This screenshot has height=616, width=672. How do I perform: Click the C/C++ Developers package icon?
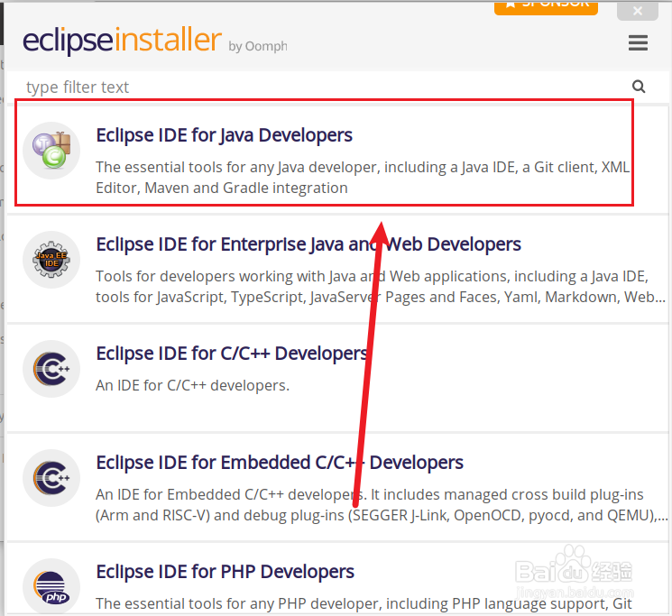point(51,369)
